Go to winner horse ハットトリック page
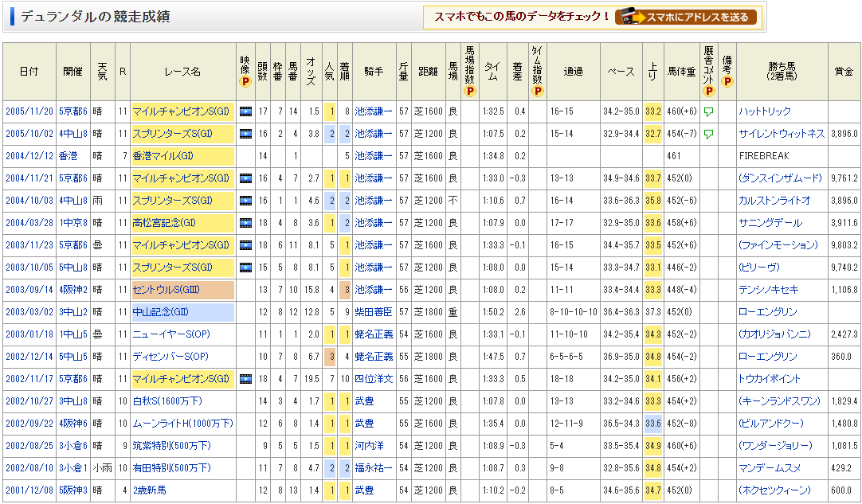Image resolution: width=862 pixels, height=504 pixels. [763, 111]
